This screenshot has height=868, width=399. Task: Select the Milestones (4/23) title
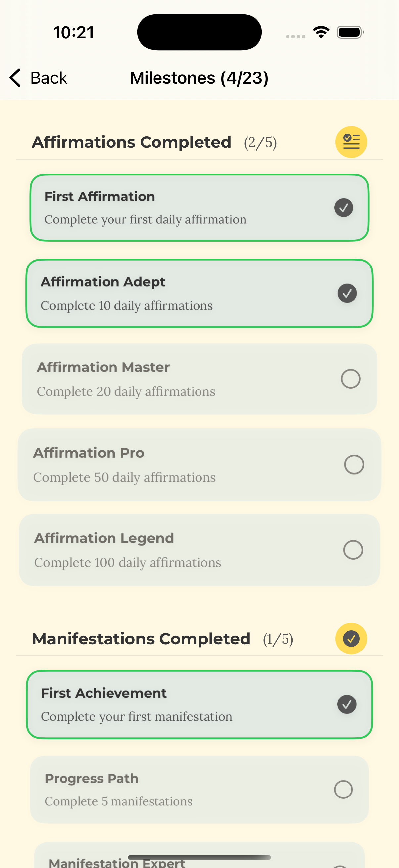pyautogui.click(x=199, y=78)
